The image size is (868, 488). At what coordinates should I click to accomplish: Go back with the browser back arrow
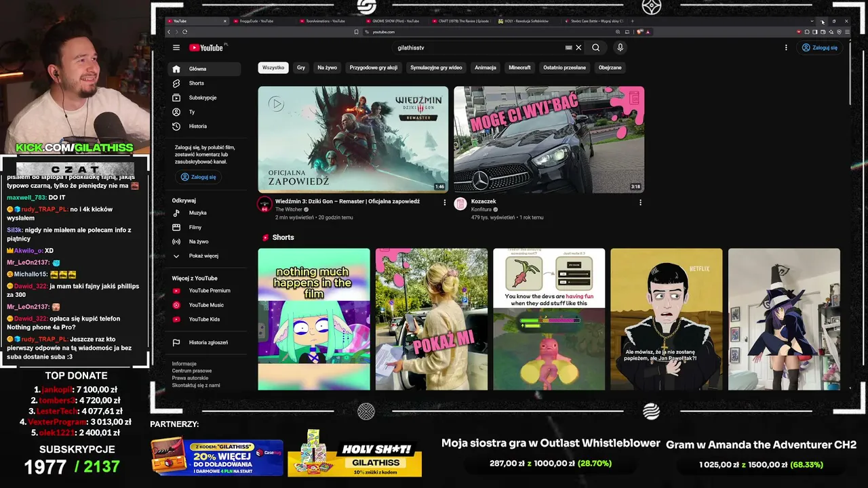point(169,32)
